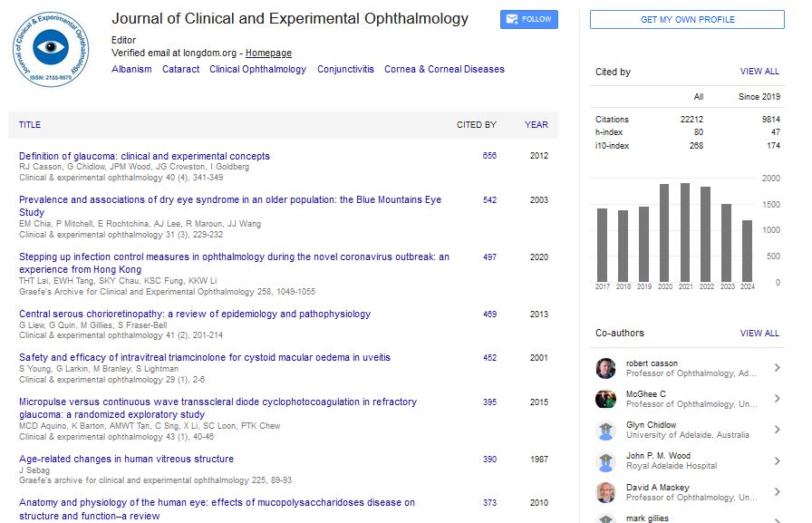Viewport: 812px width, 523px height.
Task: Click chevron next to John P. M. Wood
Action: tap(777, 460)
